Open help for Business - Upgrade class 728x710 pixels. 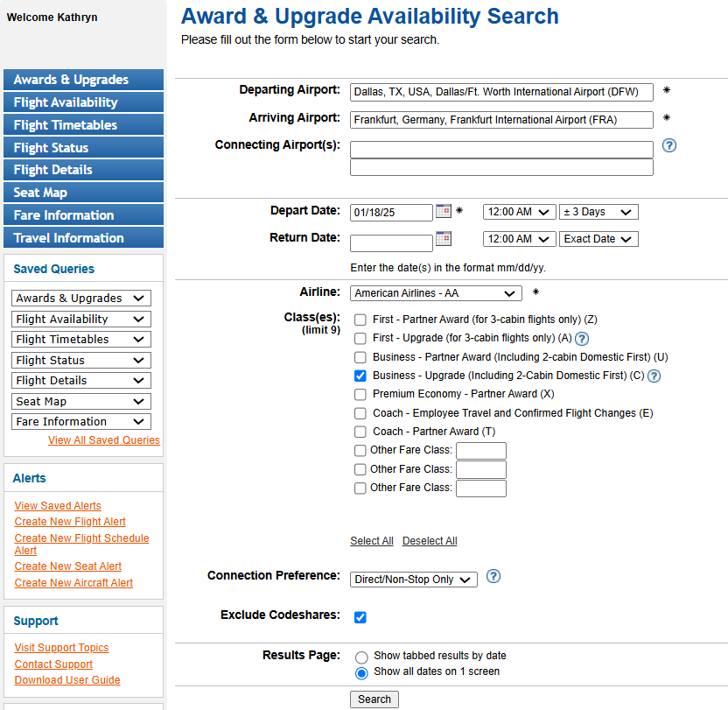[x=654, y=376]
